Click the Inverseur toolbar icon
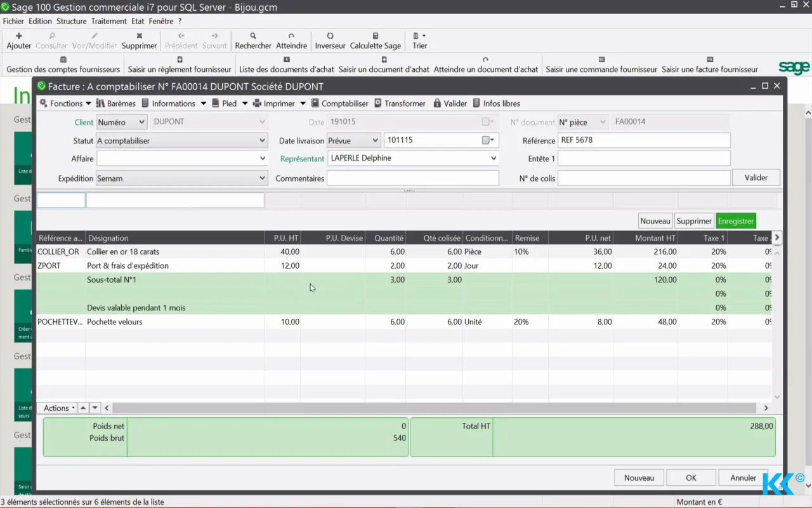The width and height of the screenshot is (812, 508). coord(330,41)
